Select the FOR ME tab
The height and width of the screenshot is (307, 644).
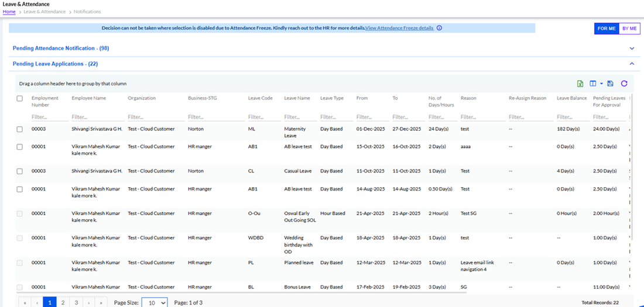607,29
